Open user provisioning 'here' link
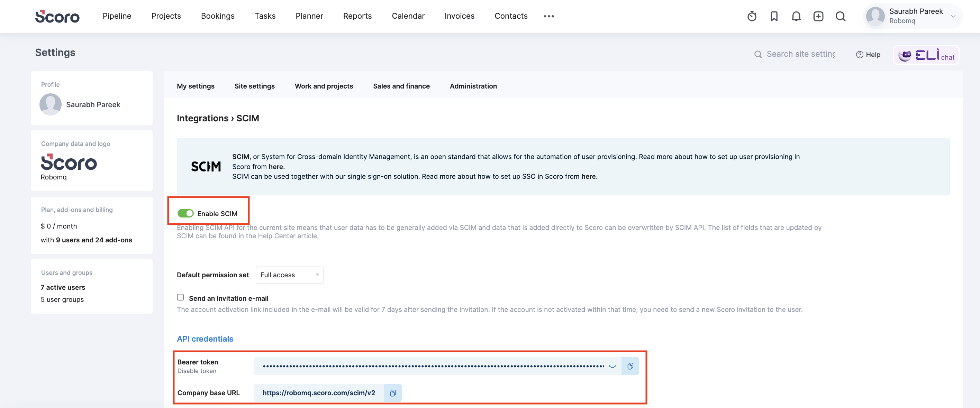 tap(275, 167)
